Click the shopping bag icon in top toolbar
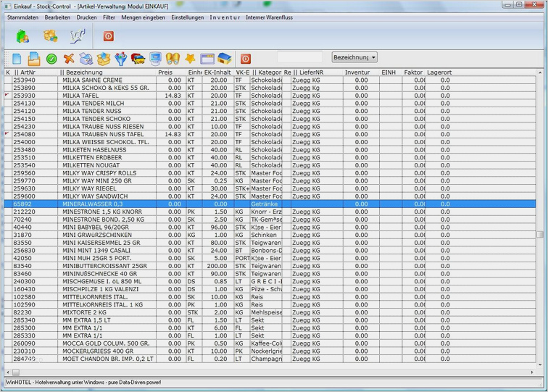The image size is (548, 392). (x=22, y=36)
